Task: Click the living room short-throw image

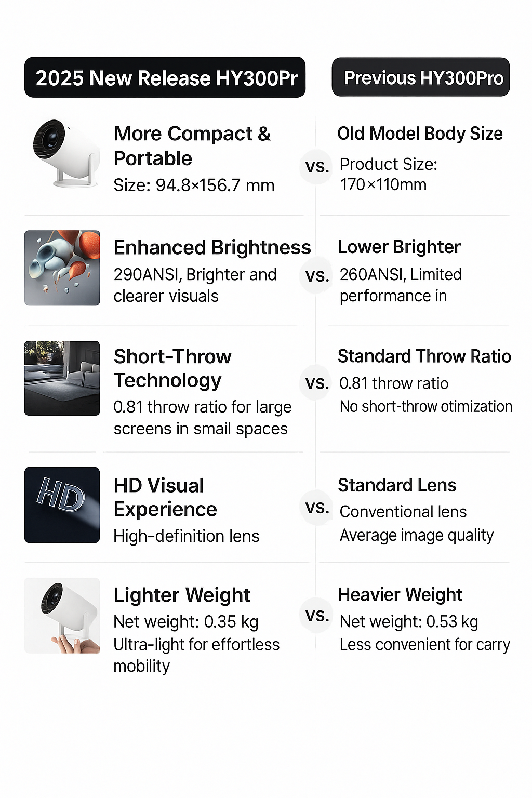Action: tap(62, 378)
